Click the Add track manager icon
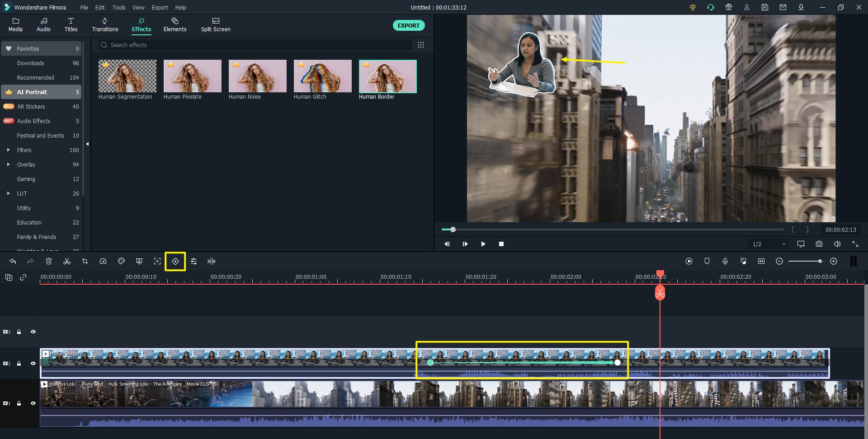 click(x=9, y=277)
